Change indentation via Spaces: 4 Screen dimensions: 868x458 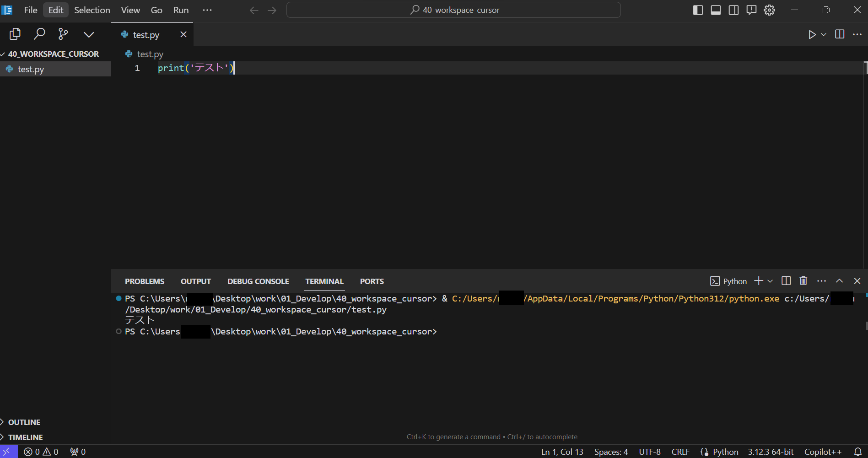[x=611, y=452]
